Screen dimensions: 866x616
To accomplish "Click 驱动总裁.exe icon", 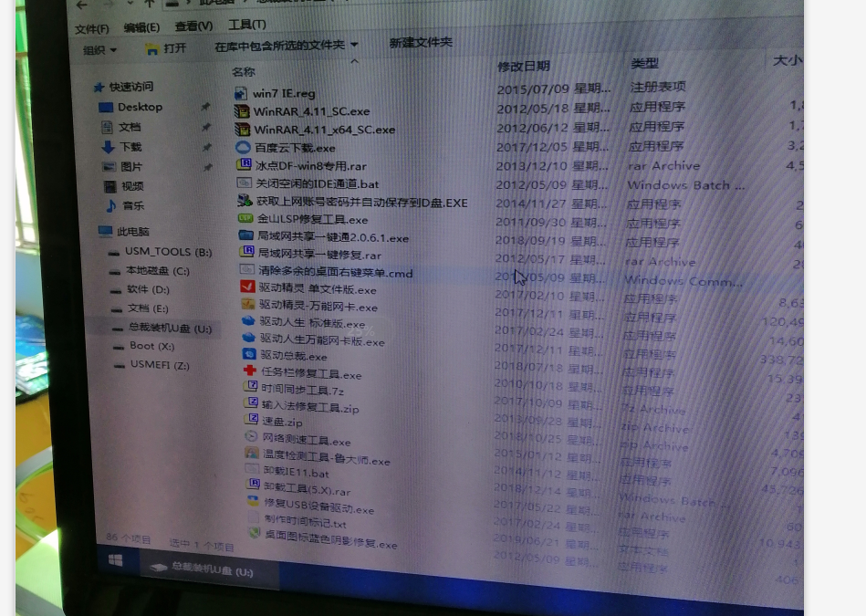I will [x=250, y=354].
